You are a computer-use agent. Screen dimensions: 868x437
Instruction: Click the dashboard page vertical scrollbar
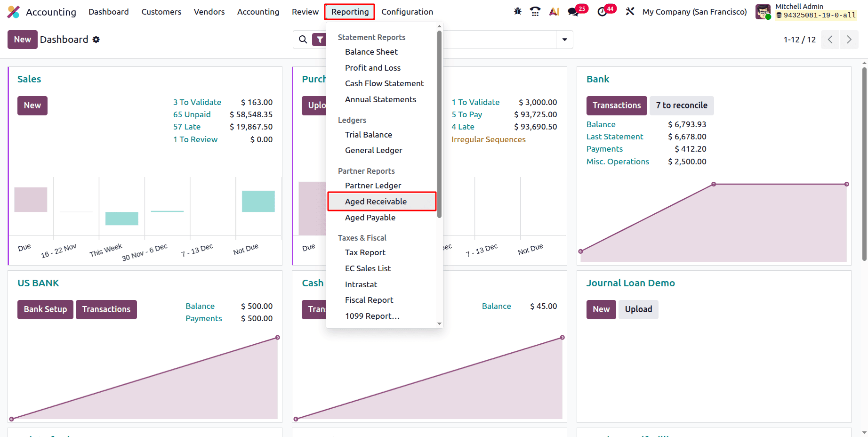[864, 164]
